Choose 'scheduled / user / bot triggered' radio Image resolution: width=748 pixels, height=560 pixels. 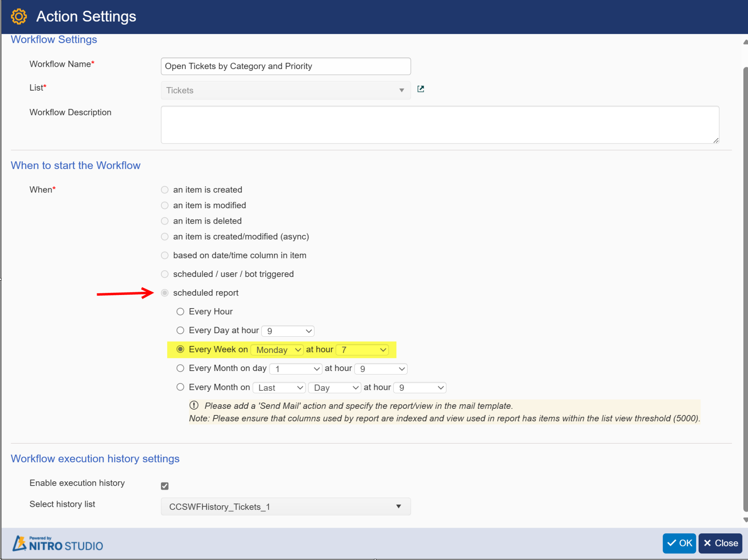coord(165,274)
